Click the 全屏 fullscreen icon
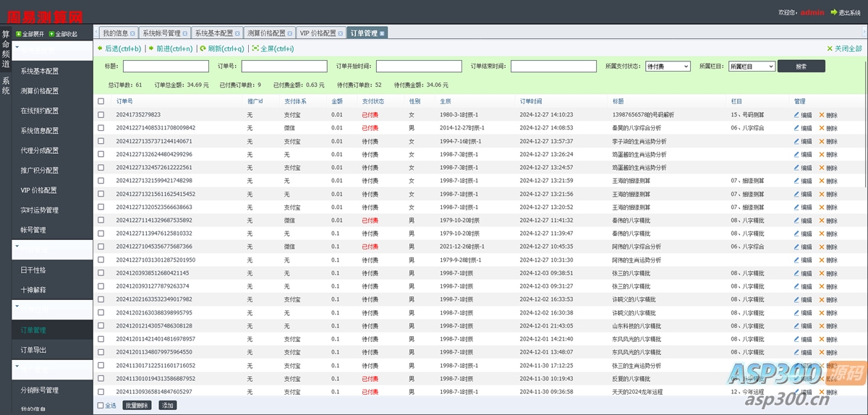Screen dimensions: 868x415 (x=255, y=48)
